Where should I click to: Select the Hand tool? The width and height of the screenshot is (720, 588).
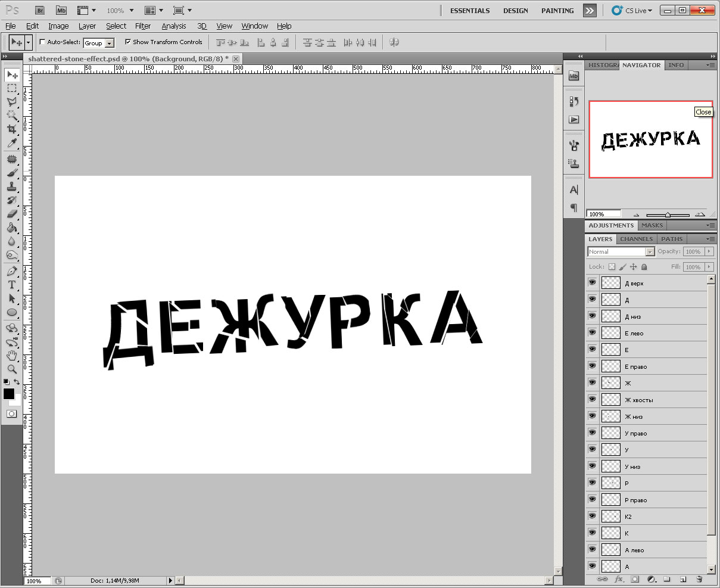pos(11,356)
